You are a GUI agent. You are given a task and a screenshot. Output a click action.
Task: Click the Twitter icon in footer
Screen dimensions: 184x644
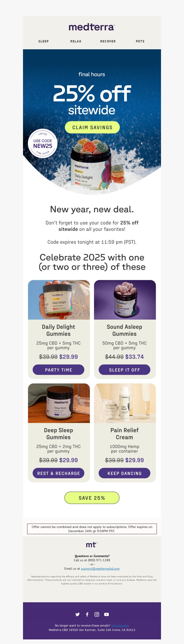(78, 614)
